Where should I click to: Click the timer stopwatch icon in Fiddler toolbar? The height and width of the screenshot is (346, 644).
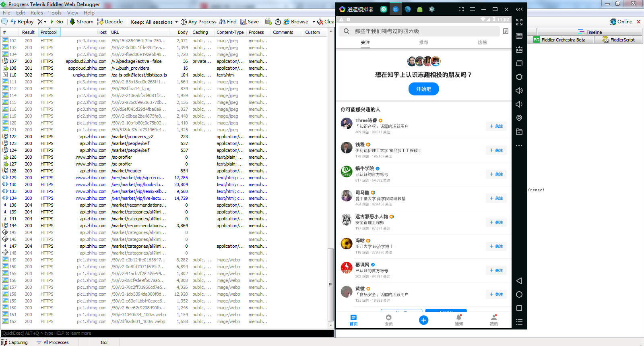click(x=278, y=22)
